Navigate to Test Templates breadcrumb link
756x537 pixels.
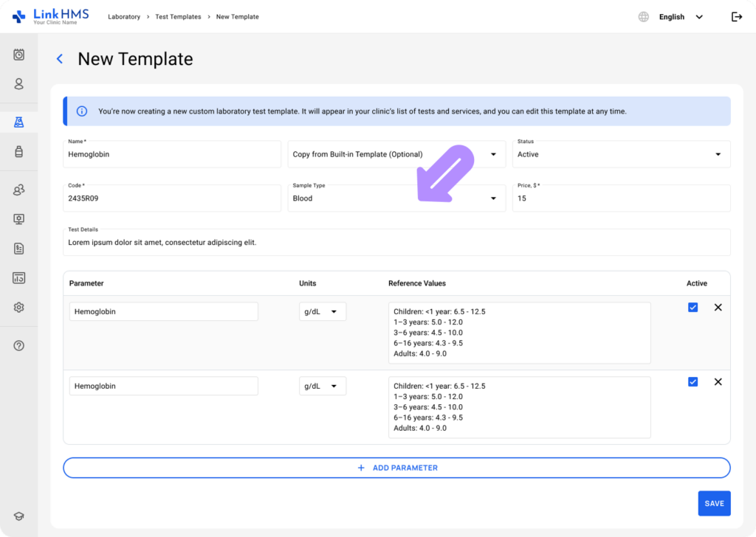tap(178, 16)
